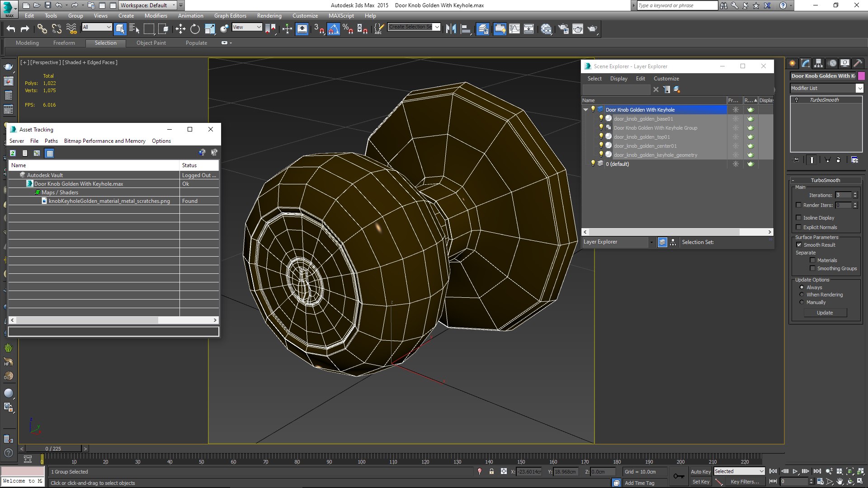
Task: Open the Rendering menu
Action: (x=269, y=16)
